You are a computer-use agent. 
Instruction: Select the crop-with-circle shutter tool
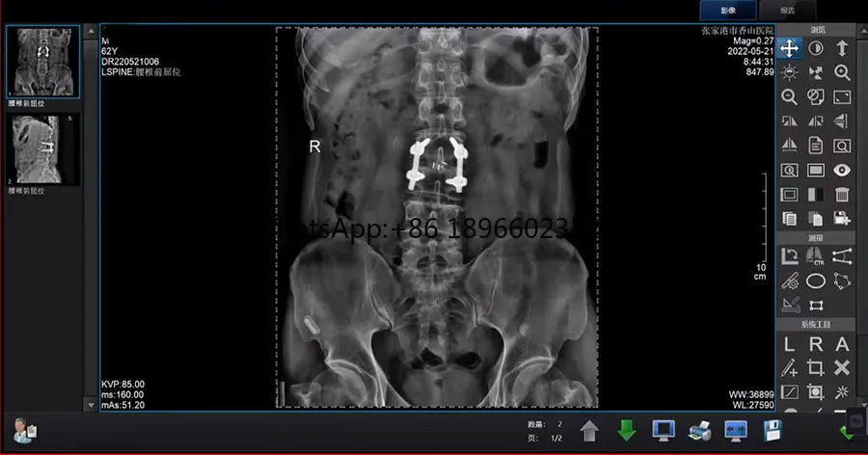click(815, 392)
